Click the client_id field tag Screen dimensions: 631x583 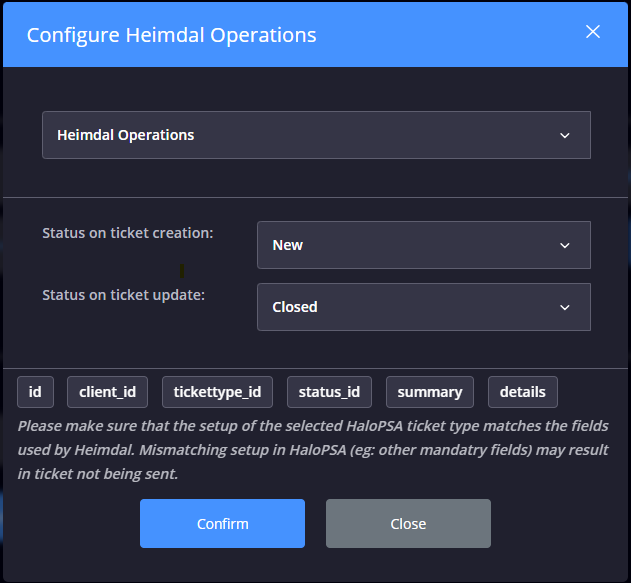coord(107,392)
